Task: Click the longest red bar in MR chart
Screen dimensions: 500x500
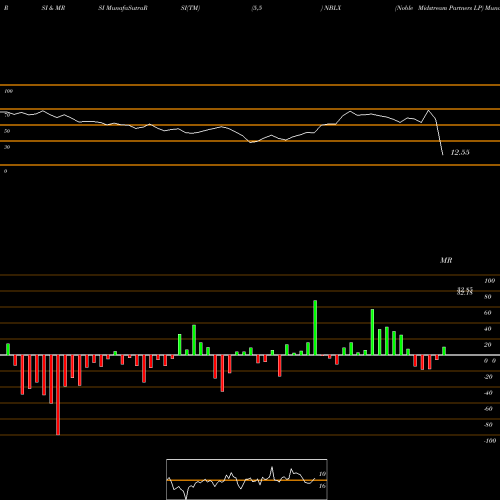Action: (x=58, y=395)
